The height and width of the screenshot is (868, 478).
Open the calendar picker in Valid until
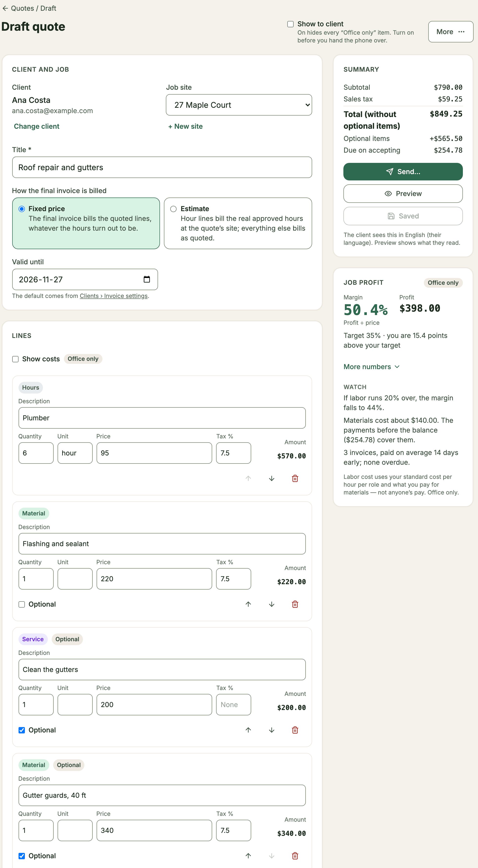147,279
